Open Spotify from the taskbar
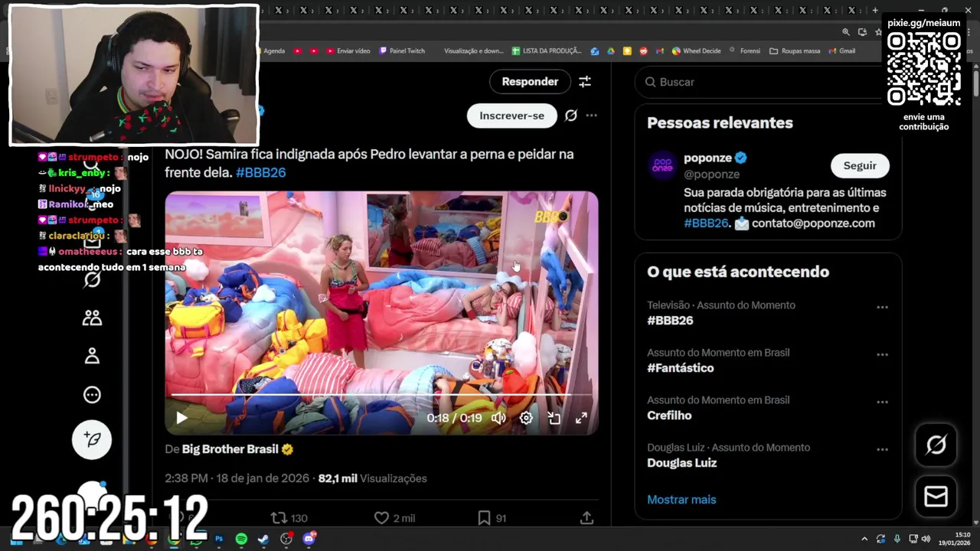The image size is (980, 551). (241, 539)
